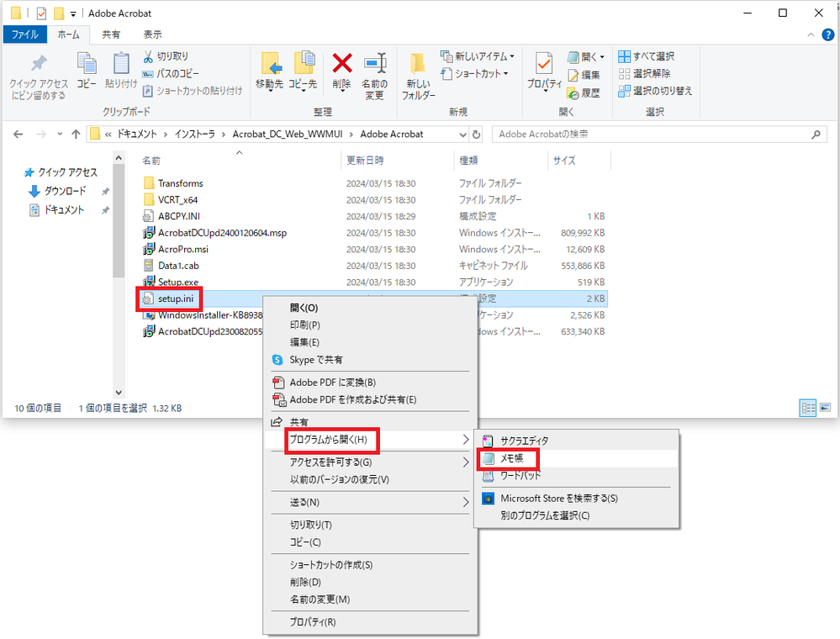
Task: Open the View ribbon tab
Action: 152,34
